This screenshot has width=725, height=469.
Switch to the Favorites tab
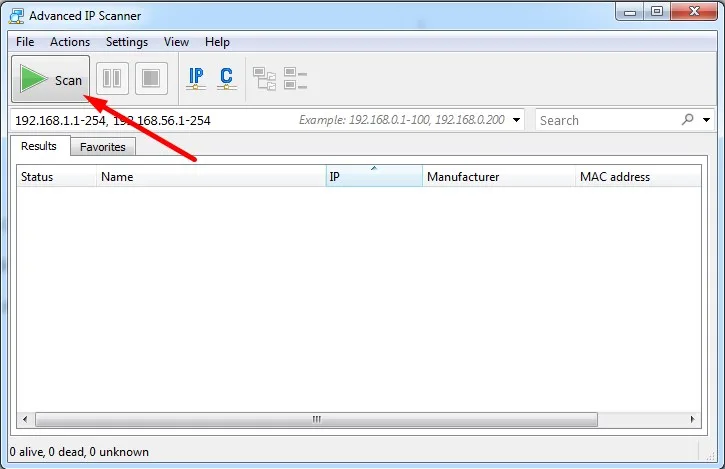pos(103,147)
